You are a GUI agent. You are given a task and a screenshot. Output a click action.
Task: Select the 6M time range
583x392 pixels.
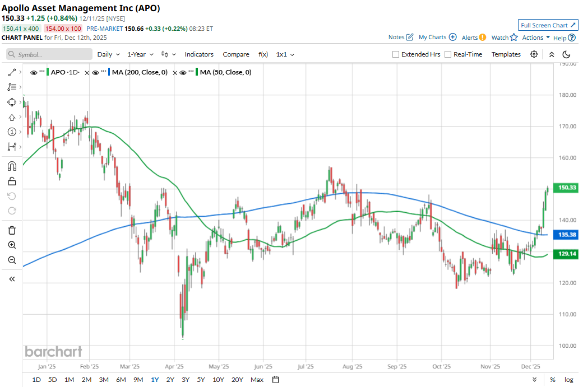tap(121, 380)
